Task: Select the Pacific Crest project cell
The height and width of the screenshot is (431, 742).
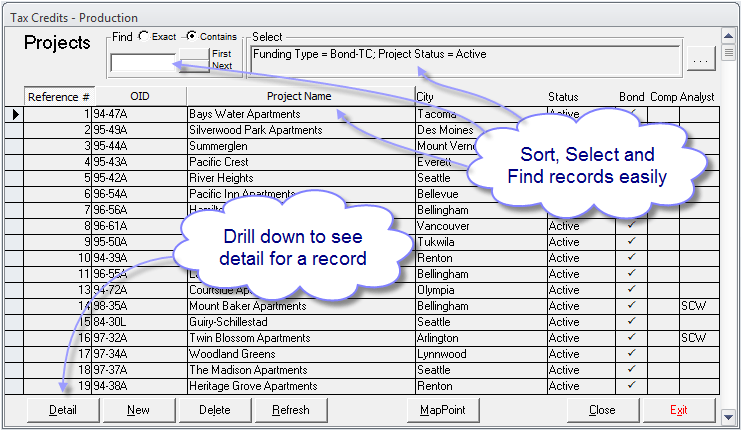Action: pyautogui.click(x=301, y=162)
